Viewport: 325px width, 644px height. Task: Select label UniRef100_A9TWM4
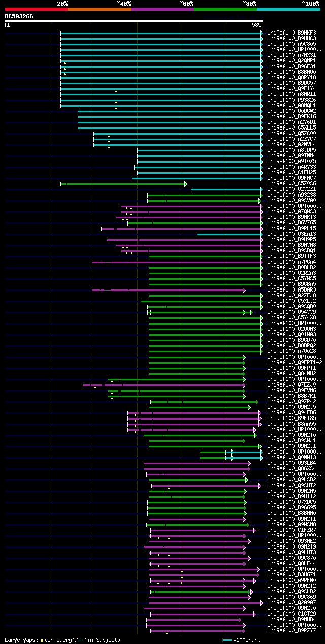click(291, 156)
